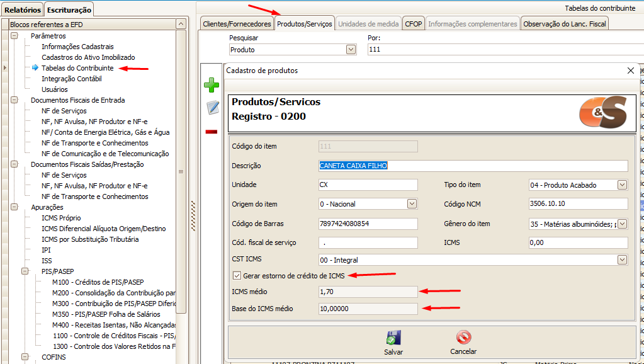This screenshot has height=364, width=644.
Task: Click the green plus add product icon
Action: pyautogui.click(x=212, y=86)
